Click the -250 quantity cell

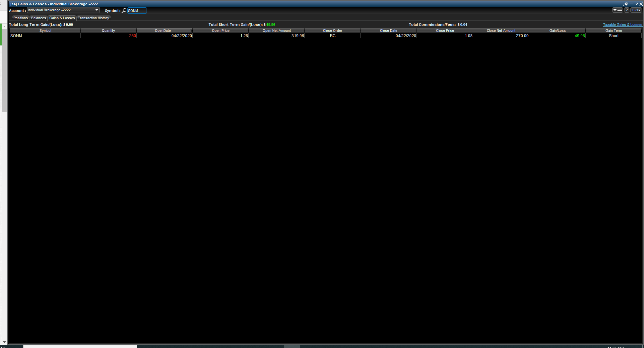tap(108, 36)
